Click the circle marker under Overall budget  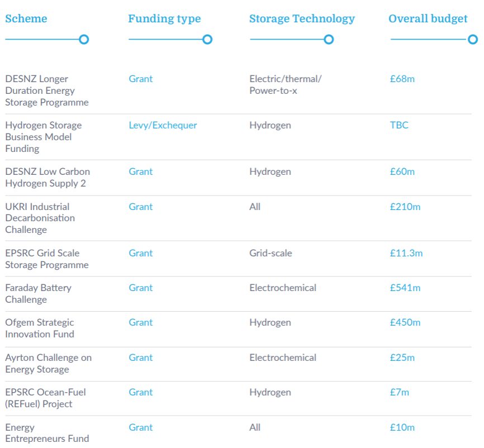click(x=473, y=40)
